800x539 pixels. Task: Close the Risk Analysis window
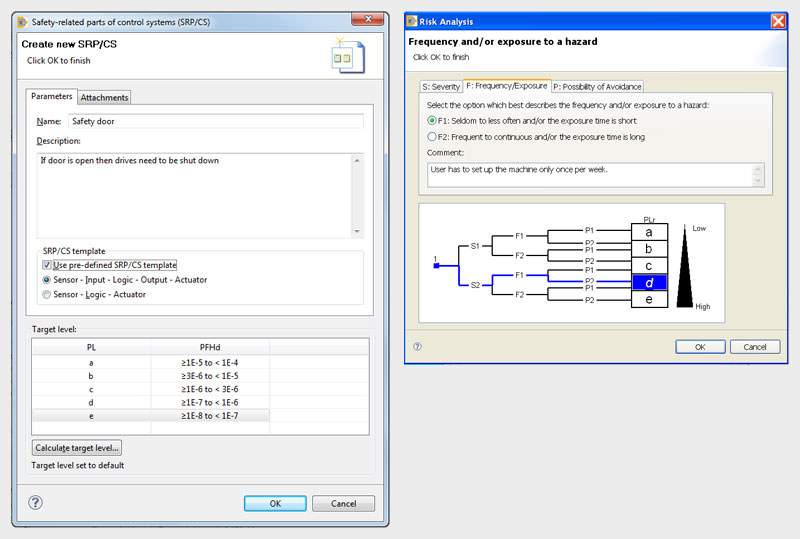click(778, 21)
